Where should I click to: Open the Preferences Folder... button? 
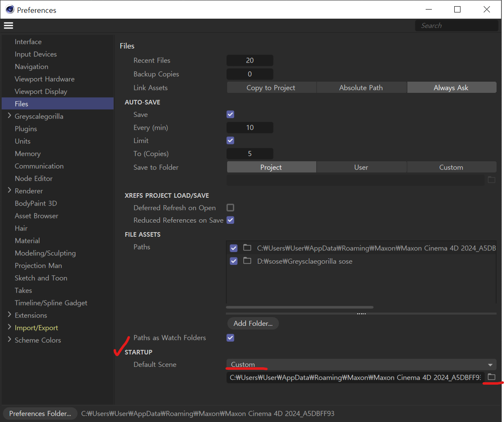tap(40, 413)
